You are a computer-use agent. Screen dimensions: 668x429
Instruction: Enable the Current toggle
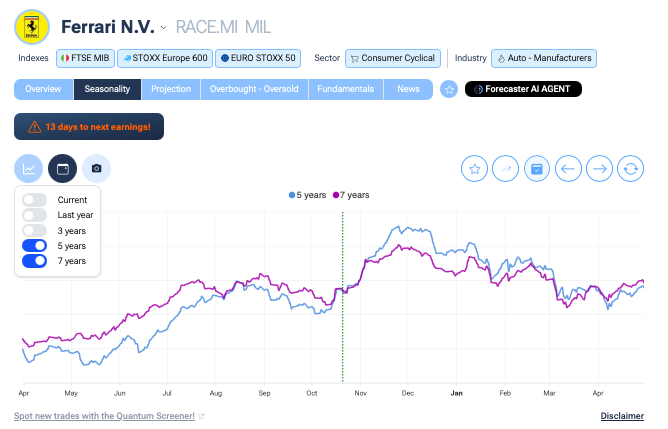point(35,200)
